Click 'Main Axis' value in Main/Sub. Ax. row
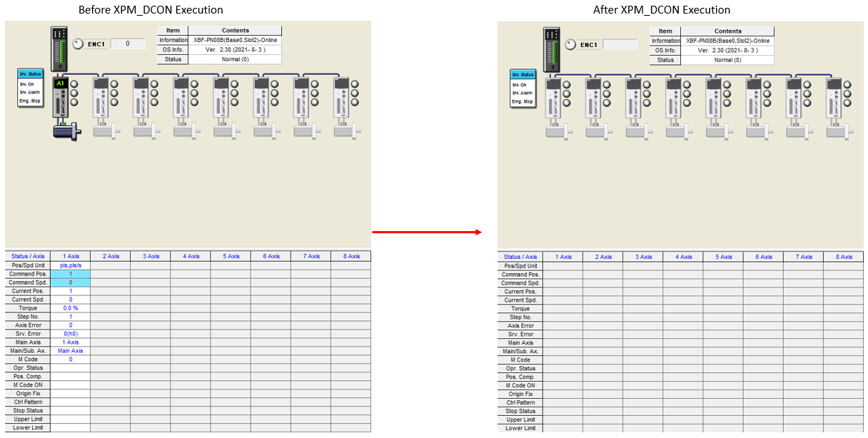Screen dimensions: 868x438 coord(71,351)
